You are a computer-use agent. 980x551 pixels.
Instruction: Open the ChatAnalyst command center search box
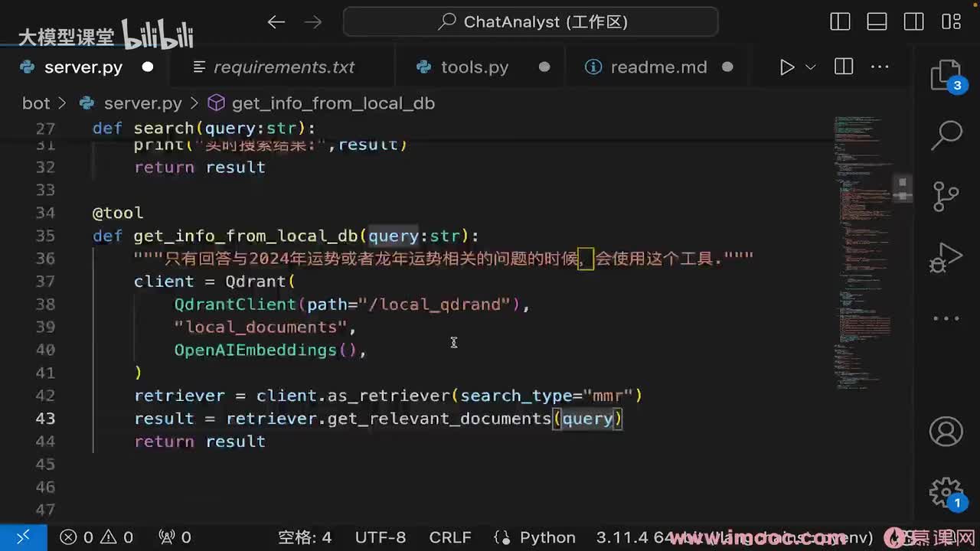click(x=531, y=21)
